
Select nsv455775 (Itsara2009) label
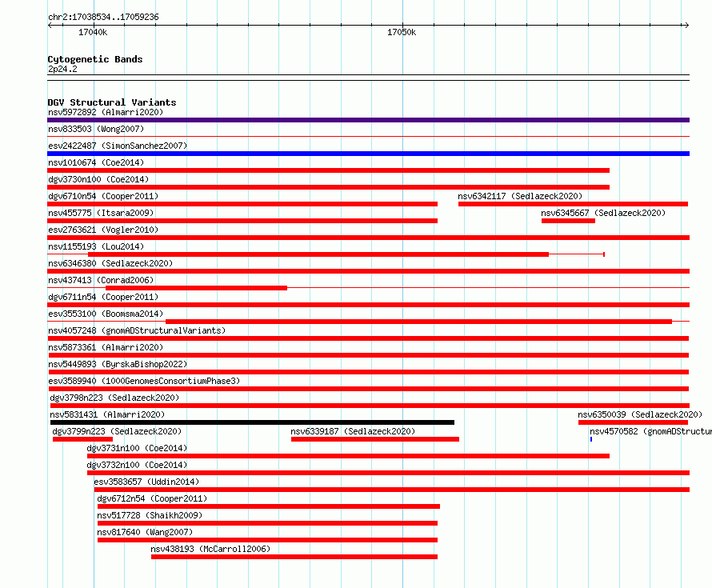[x=101, y=213]
